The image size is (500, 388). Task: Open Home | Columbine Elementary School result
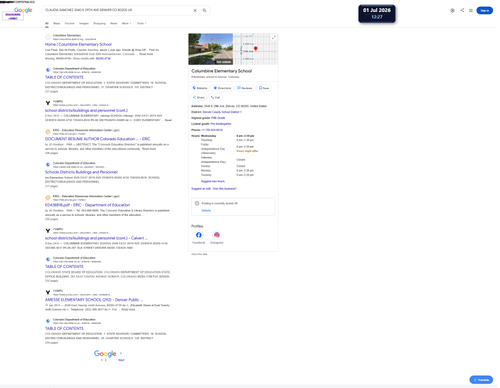pyautogui.click(x=78, y=44)
